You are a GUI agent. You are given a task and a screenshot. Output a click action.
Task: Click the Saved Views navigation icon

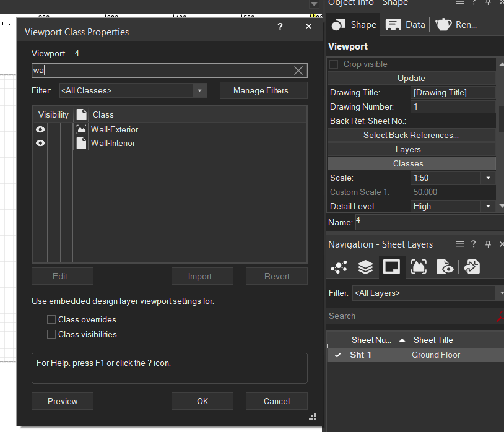point(445,267)
